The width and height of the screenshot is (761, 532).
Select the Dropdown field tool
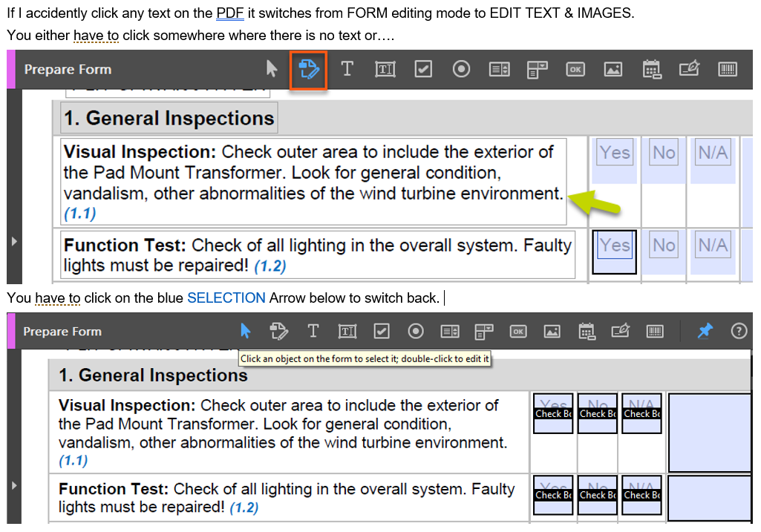(537, 69)
